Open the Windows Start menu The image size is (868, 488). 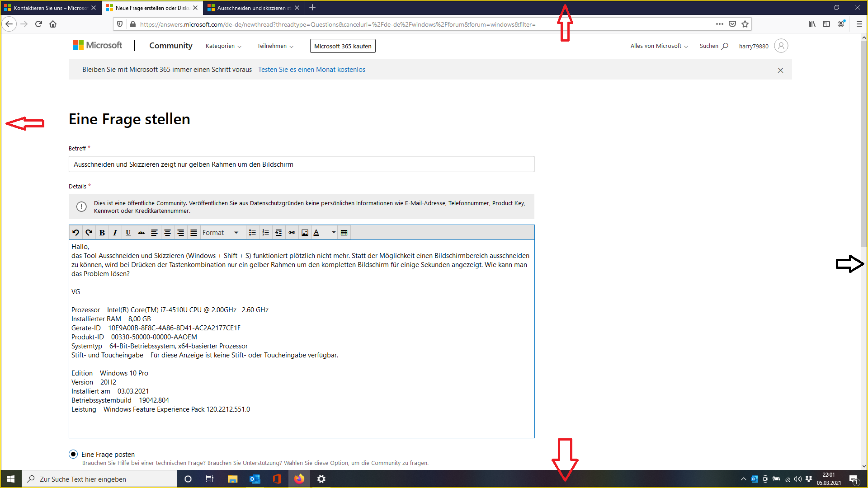click(x=11, y=479)
